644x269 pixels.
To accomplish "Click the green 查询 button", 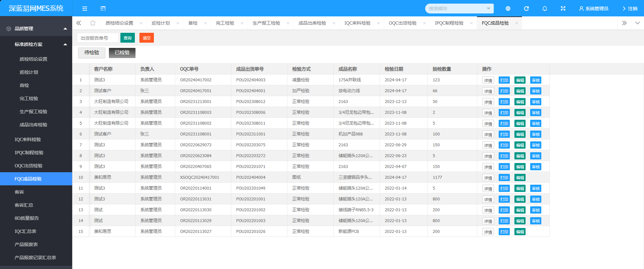I will coord(128,38).
